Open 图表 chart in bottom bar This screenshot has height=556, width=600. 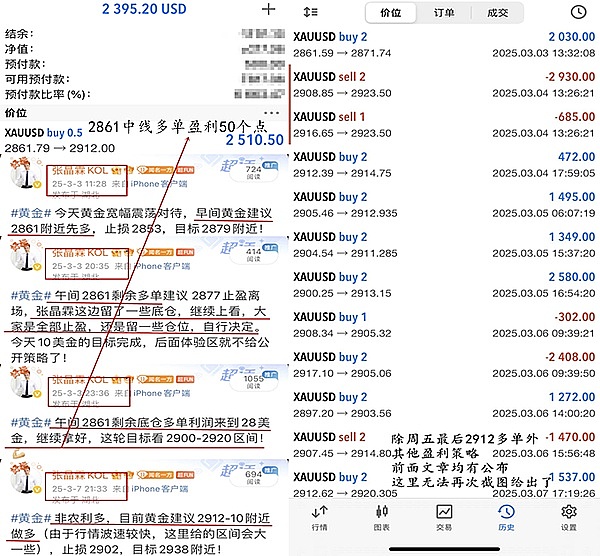tap(381, 517)
